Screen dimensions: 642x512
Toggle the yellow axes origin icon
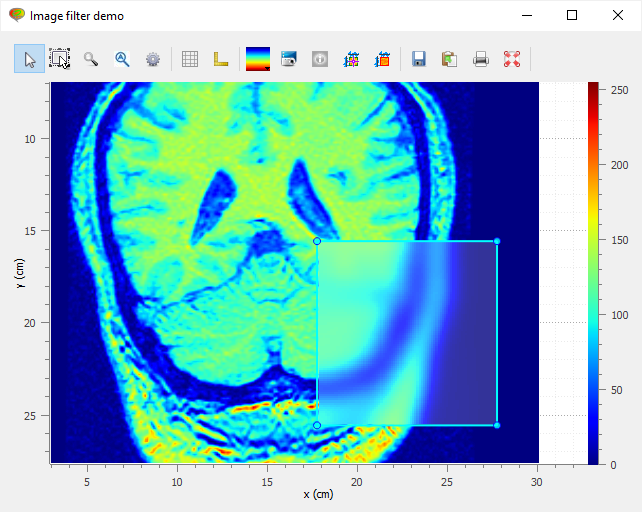point(221,59)
